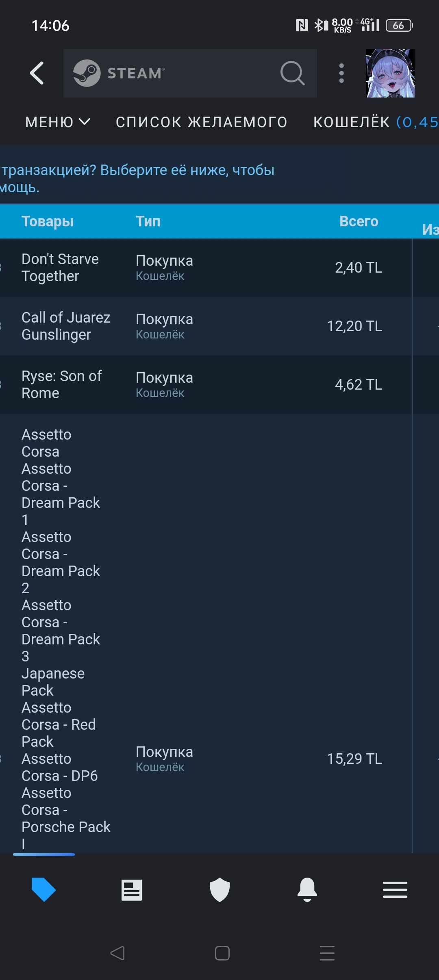Viewport: 439px width, 980px height.
Task: Open Steam Guard shield icon tab
Action: pyautogui.click(x=219, y=890)
